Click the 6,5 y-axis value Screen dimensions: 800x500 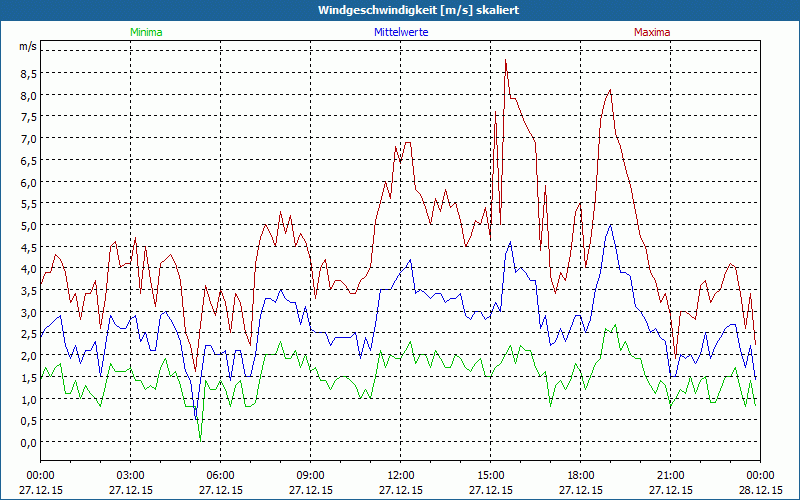coord(29,161)
